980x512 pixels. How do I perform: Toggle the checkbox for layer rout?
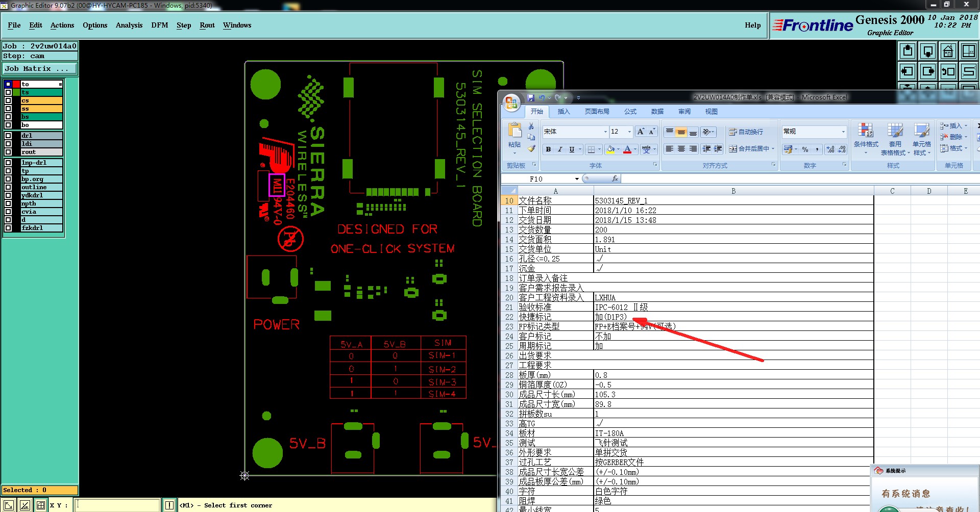pos(8,152)
